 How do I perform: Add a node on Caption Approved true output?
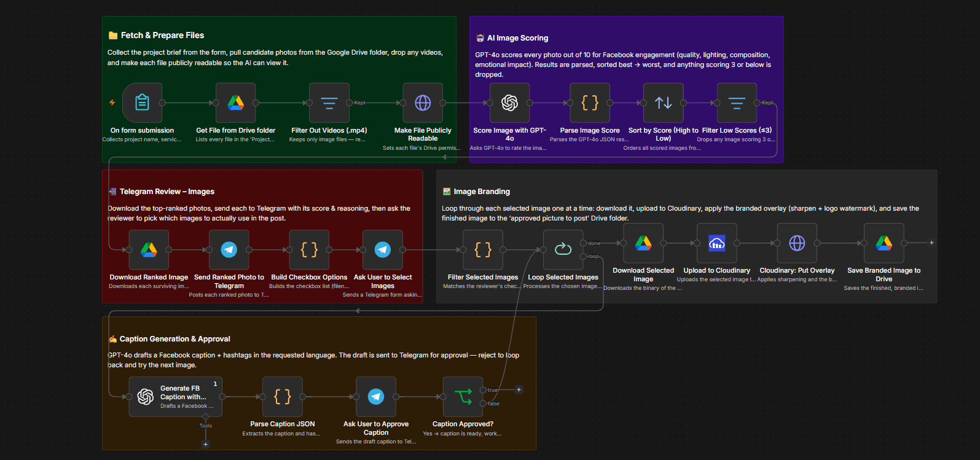[519, 390]
